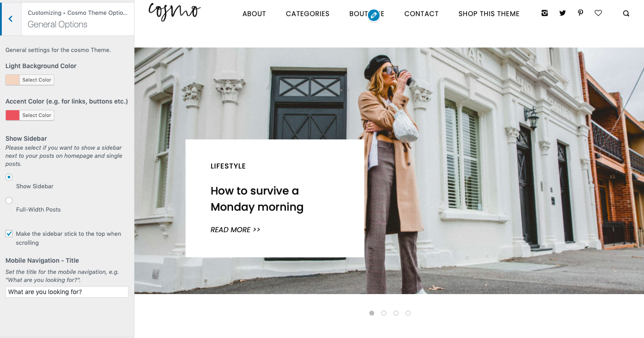
Task: Click the red accent color swatch
Action: pyautogui.click(x=13, y=115)
